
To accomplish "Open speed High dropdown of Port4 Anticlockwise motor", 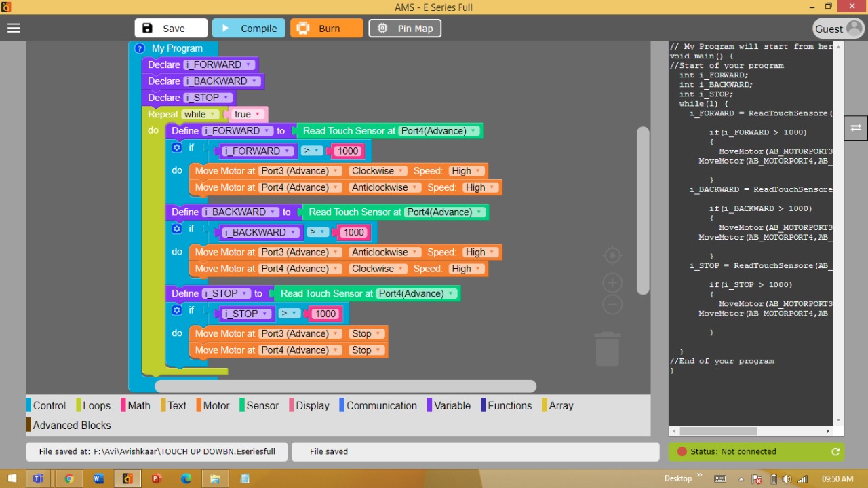I will 481,187.
